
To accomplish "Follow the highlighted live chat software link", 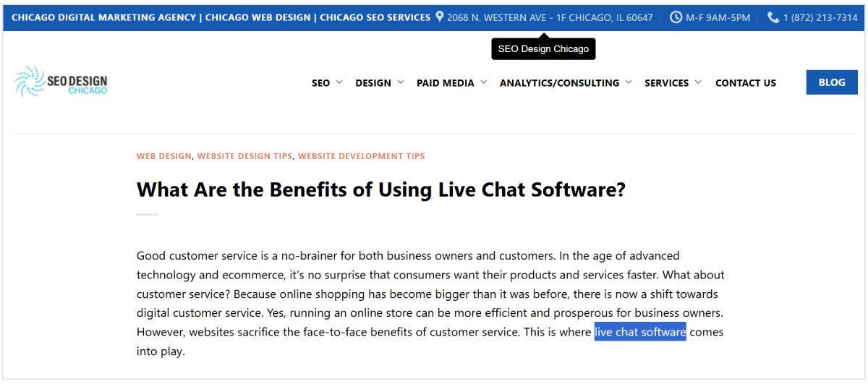I will point(639,332).
